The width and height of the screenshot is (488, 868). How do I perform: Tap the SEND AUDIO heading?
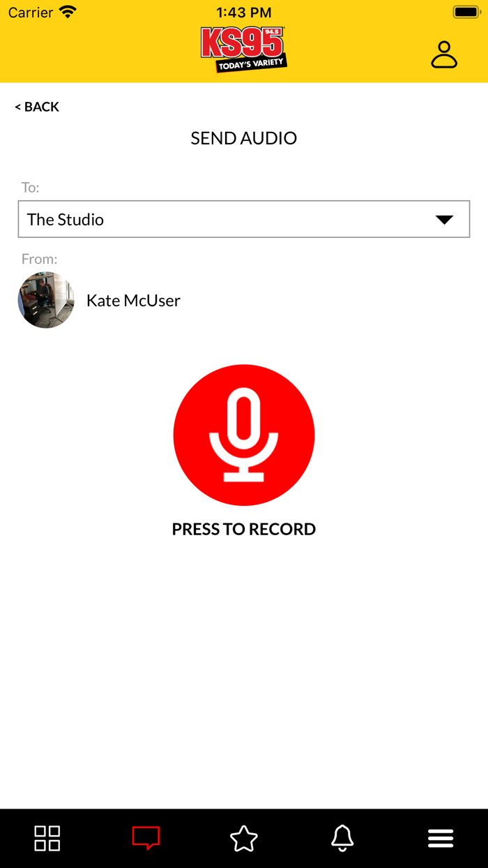[244, 138]
